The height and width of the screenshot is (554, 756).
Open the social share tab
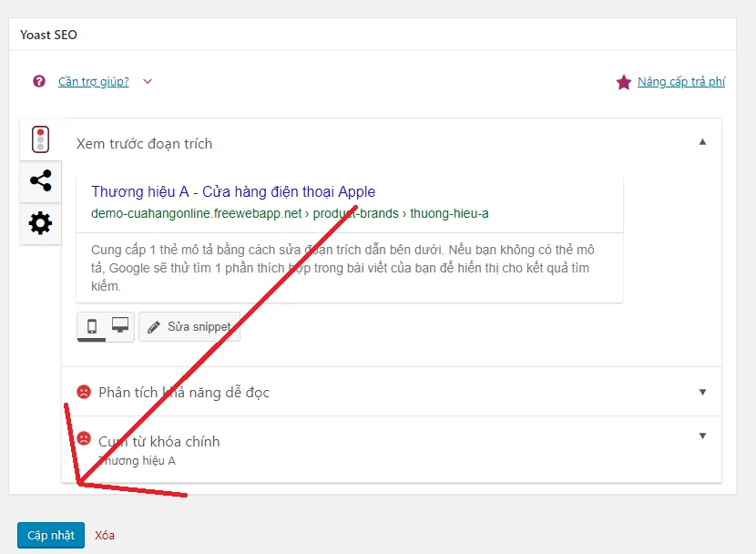tap(40, 180)
